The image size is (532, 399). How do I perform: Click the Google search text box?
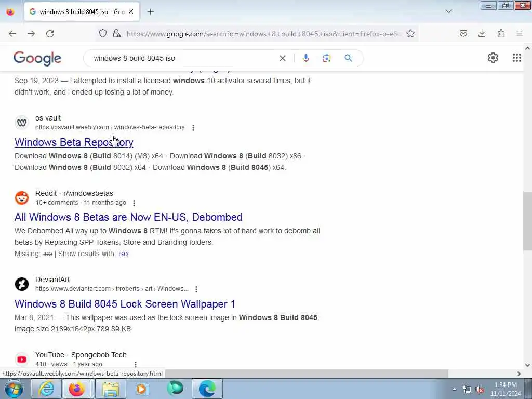[183, 58]
